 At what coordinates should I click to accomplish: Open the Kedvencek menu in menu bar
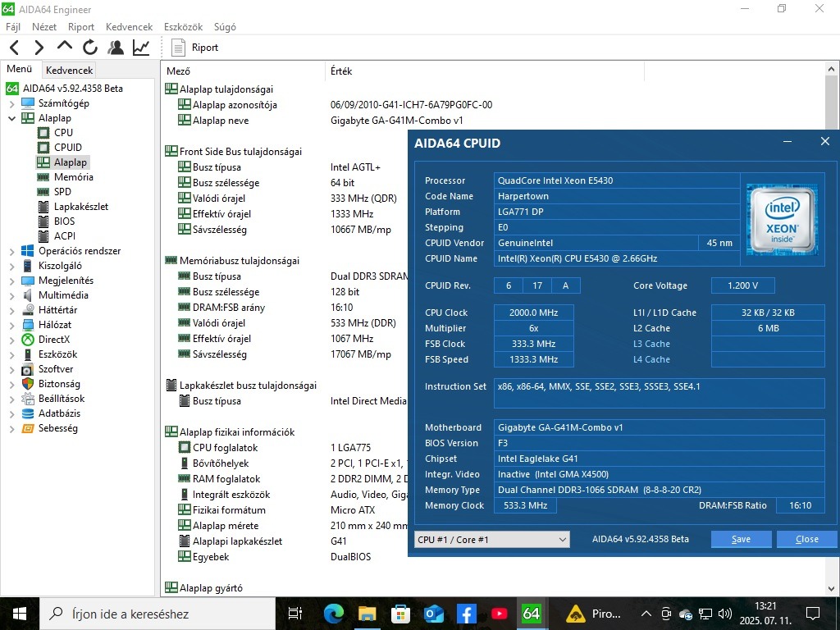[129, 27]
